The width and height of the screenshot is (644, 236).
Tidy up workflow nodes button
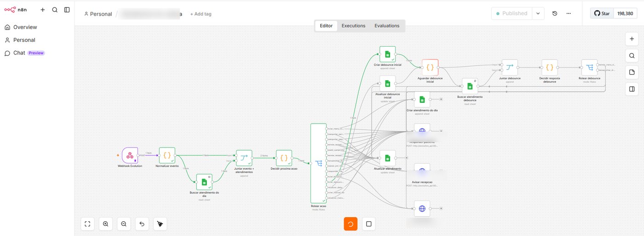[x=160, y=224]
